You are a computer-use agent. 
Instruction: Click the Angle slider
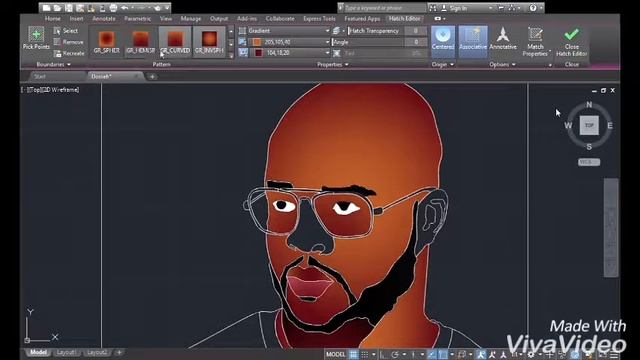pos(368,42)
